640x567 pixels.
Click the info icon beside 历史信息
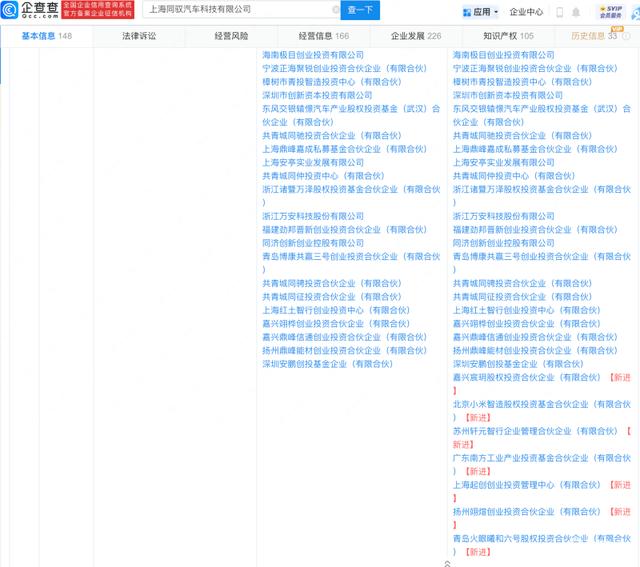coord(626,36)
